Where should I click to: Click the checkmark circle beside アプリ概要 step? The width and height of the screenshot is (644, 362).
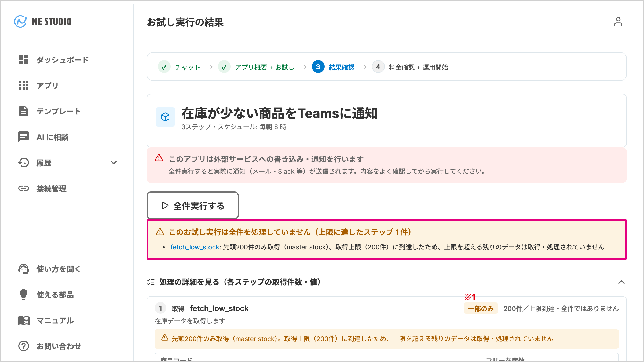click(224, 67)
